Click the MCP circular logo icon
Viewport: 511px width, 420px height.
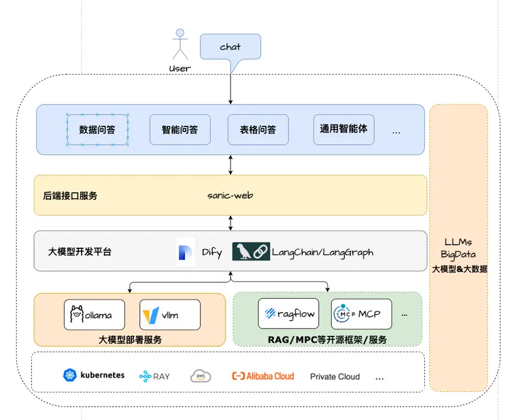tap(345, 314)
